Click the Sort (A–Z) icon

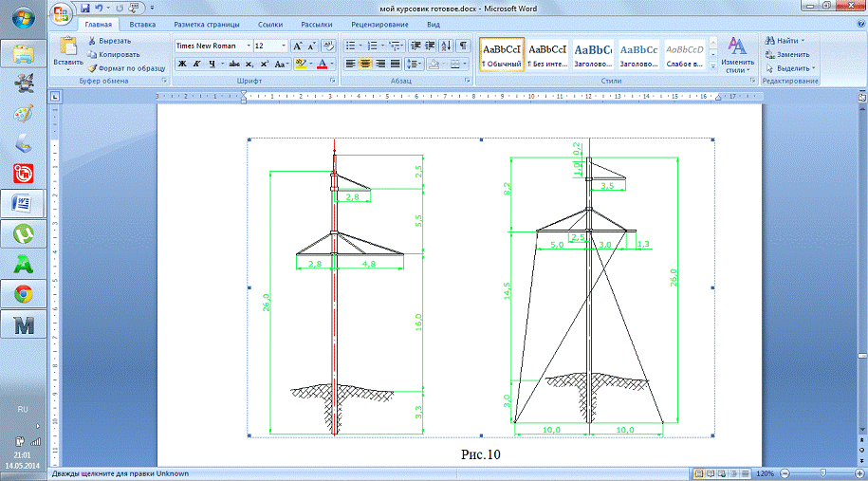click(x=445, y=46)
